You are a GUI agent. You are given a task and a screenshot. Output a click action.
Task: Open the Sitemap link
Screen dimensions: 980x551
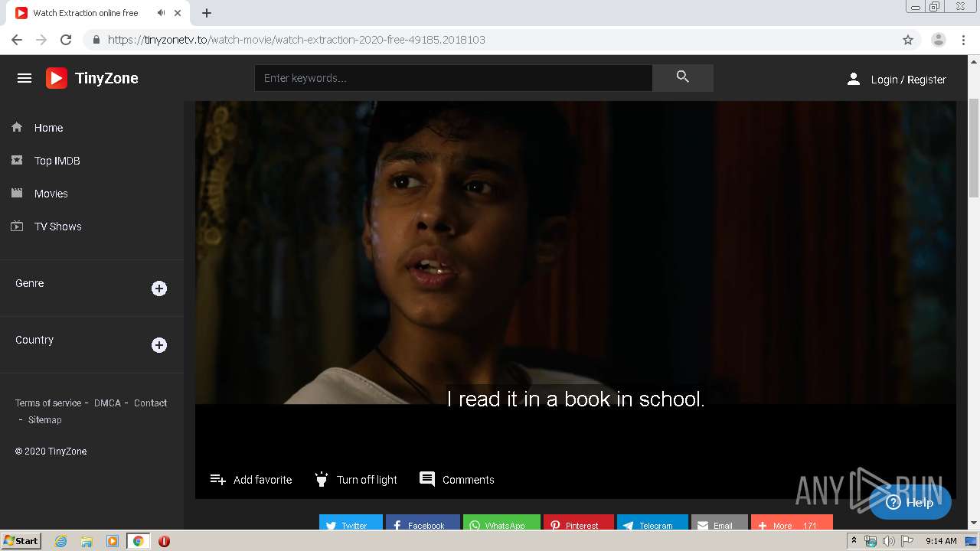click(x=45, y=419)
